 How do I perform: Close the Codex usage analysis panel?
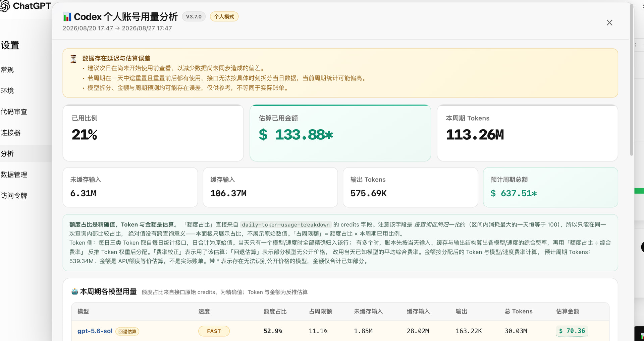pos(609,22)
